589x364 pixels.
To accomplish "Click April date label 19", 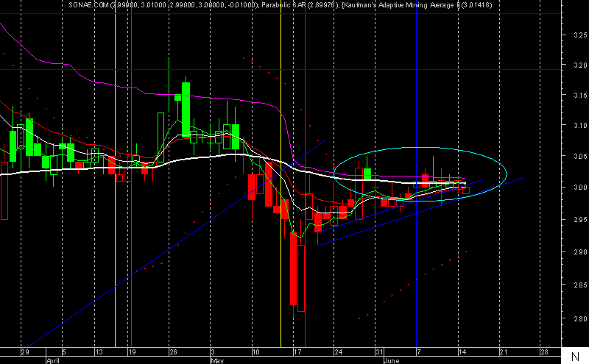I will click(x=132, y=352).
